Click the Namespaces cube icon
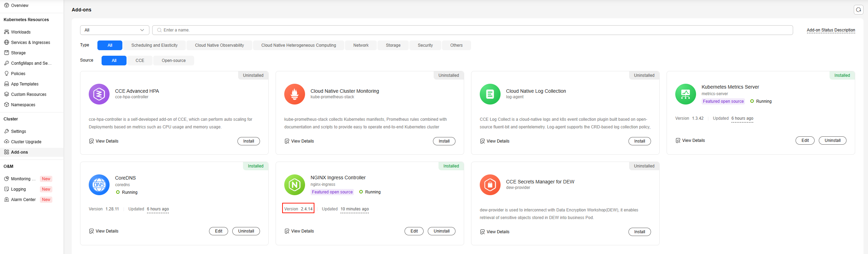Viewport: 868px width, 254px height. point(6,105)
